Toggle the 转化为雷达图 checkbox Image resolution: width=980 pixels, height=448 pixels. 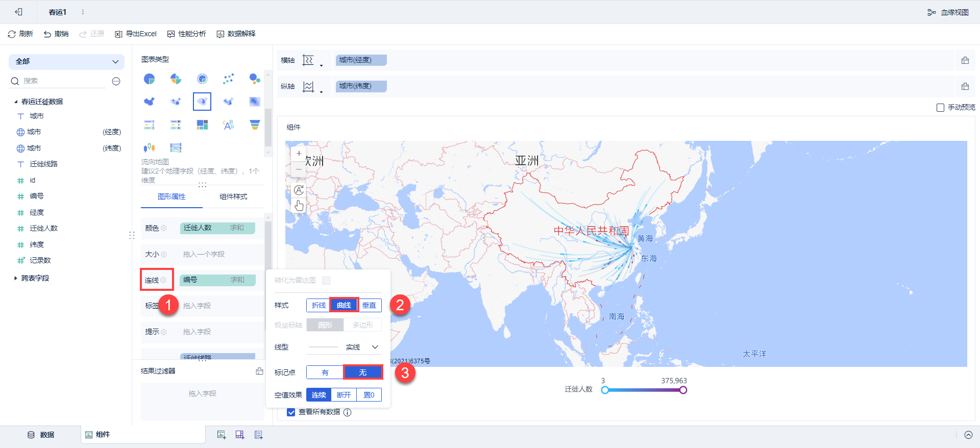point(326,280)
